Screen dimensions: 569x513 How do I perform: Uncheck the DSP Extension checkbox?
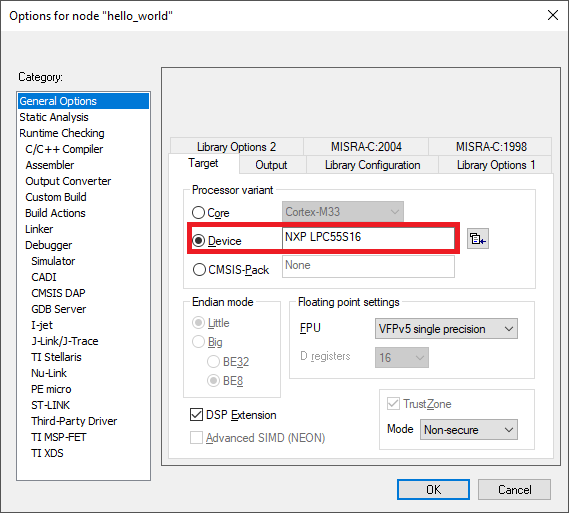coord(196,415)
